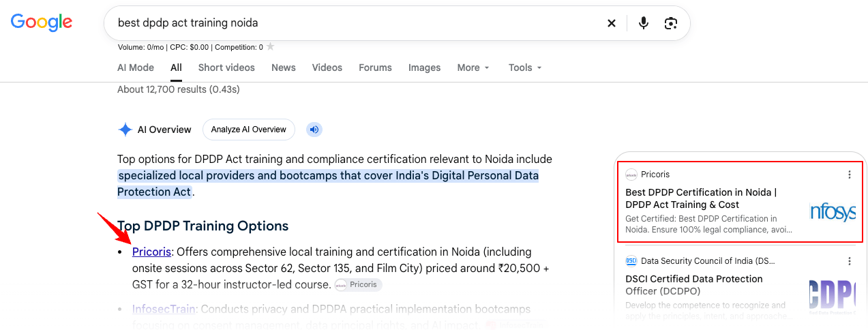Image resolution: width=868 pixels, height=330 pixels.
Task: Open DSCI Certified Data Protection Officer result
Action: (694, 285)
